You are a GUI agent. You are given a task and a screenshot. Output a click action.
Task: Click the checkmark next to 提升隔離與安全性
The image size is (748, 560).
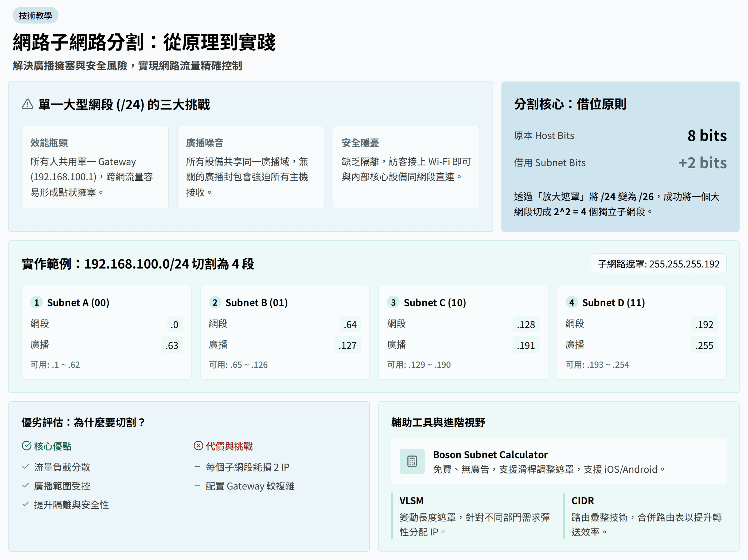click(25, 504)
